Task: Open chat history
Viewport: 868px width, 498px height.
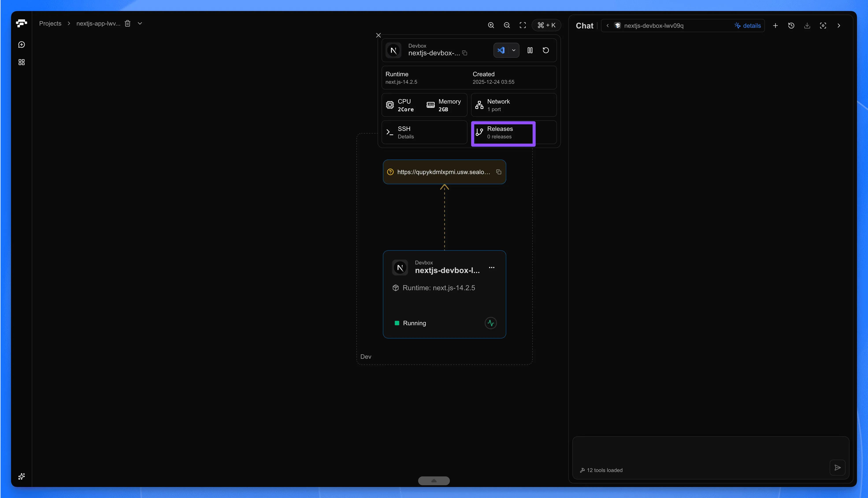Action: [791, 26]
